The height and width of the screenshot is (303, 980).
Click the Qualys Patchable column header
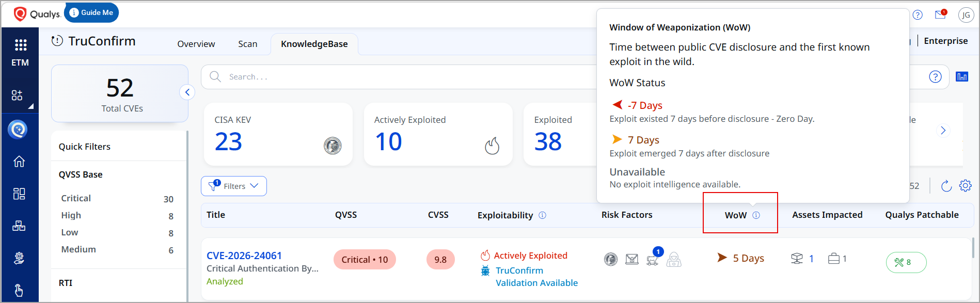[922, 215]
